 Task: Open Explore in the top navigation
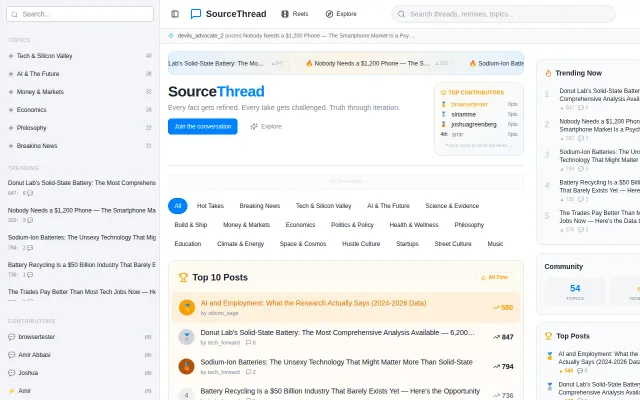tap(341, 14)
